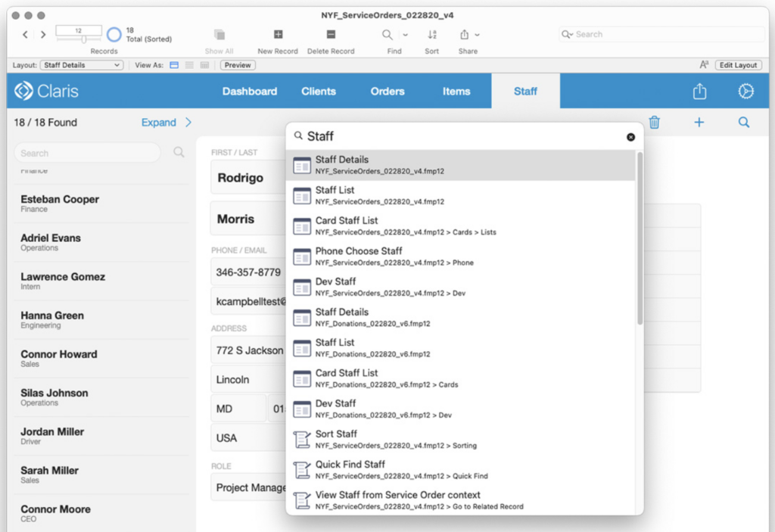Click the toolbar Search field
Image resolution: width=775 pixels, height=532 pixels.
[661, 34]
